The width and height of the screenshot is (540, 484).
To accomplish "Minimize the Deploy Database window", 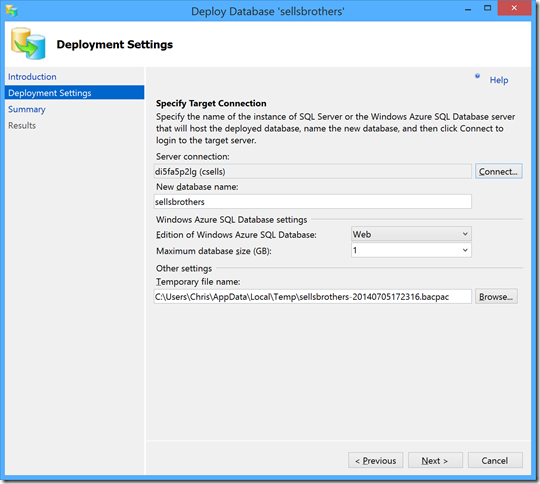I will click(468, 9).
